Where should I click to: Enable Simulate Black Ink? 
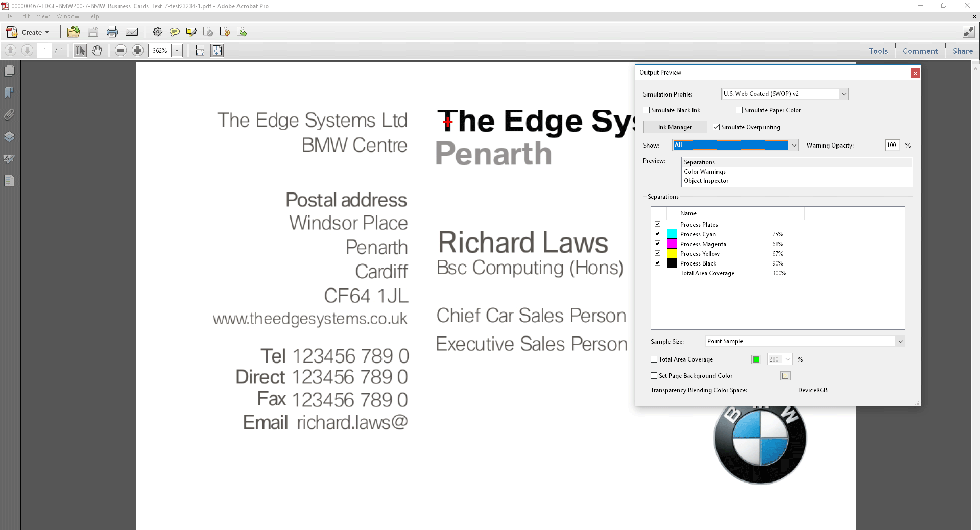point(646,110)
